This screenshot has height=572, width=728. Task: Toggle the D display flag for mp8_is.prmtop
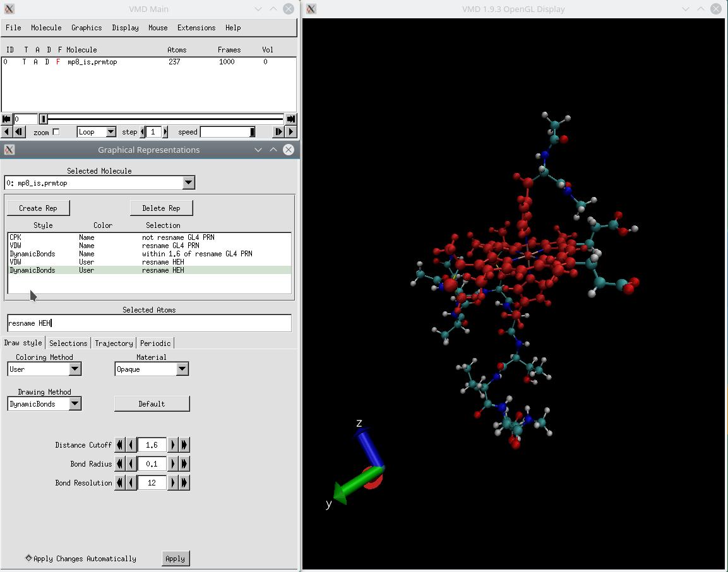pyautogui.click(x=46, y=62)
